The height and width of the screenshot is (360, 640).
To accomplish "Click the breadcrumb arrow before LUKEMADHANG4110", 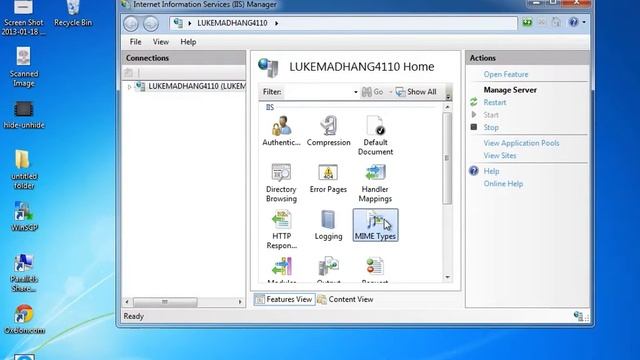I will pyautogui.click(x=190, y=23).
